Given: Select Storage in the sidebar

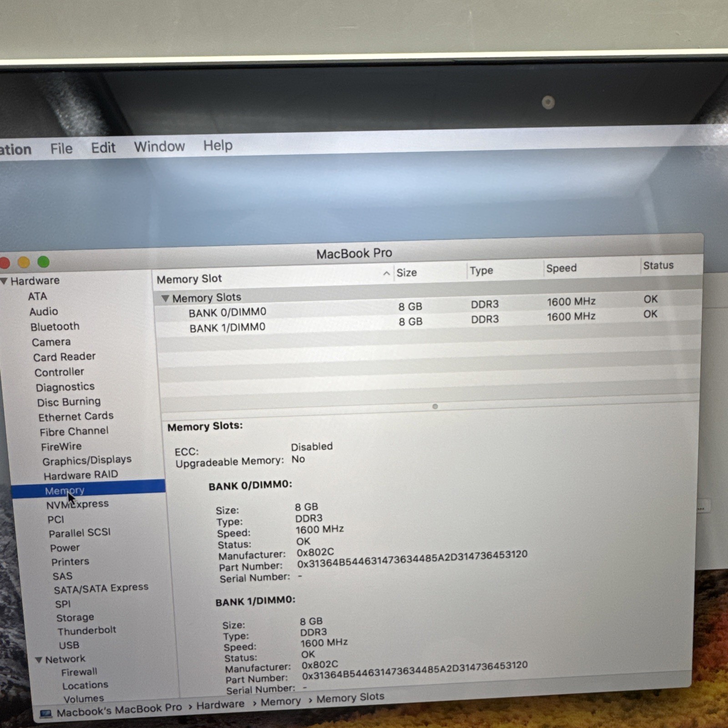Looking at the screenshot, I should [x=75, y=618].
